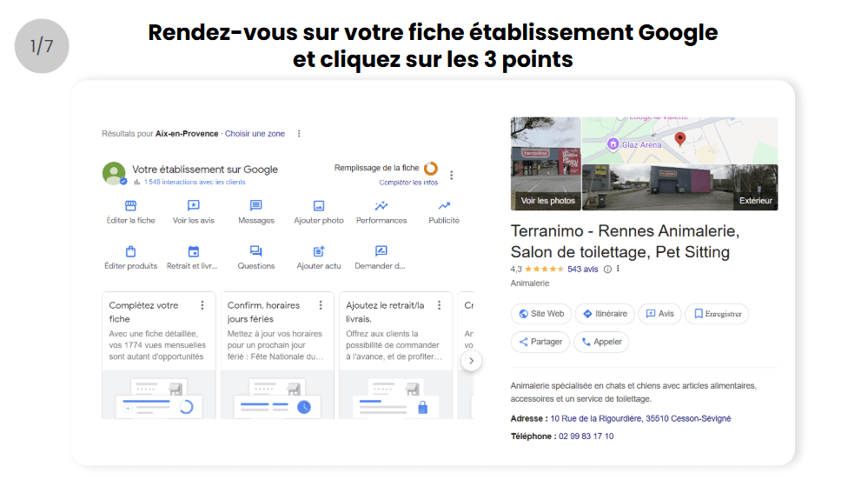Click the red location pin on map
This screenshot has height=486, width=868.
coord(680,138)
